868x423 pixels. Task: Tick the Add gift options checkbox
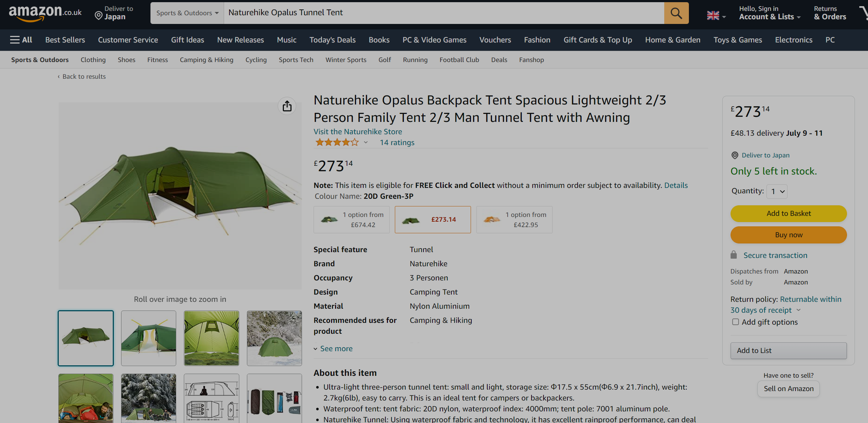coord(735,322)
